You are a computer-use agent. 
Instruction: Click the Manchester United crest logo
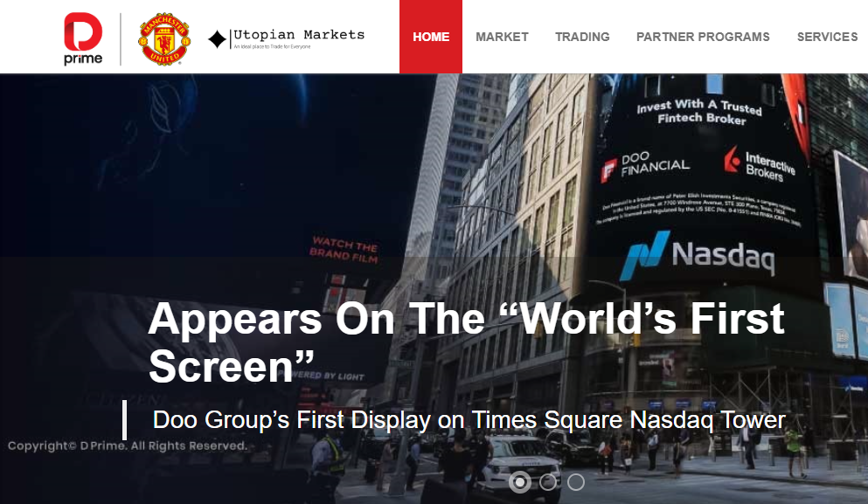click(x=163, y=38)
